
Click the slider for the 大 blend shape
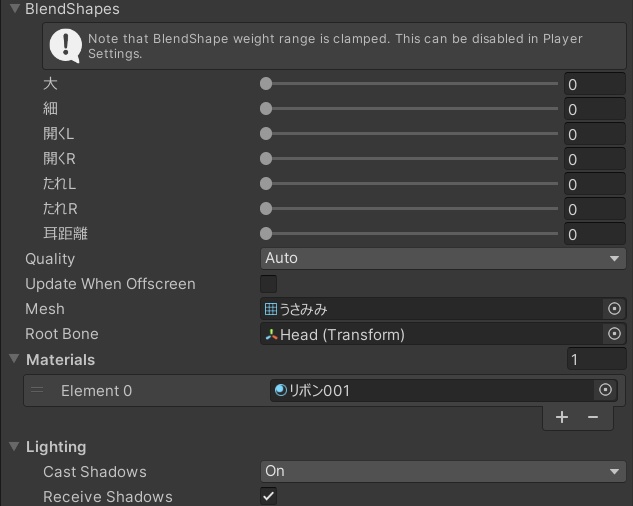click(x=411, y=84)
